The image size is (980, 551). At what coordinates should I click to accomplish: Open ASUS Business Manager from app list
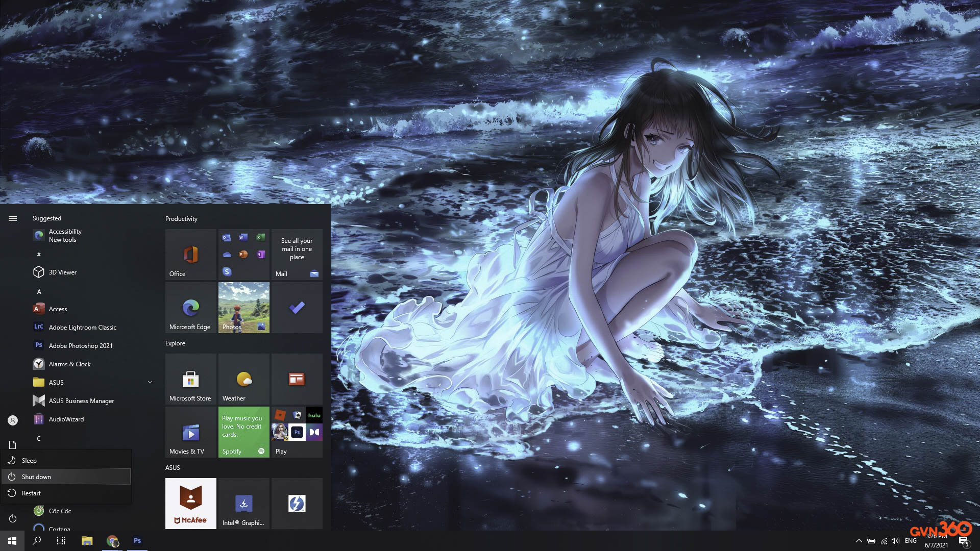[x=92, y=401]
